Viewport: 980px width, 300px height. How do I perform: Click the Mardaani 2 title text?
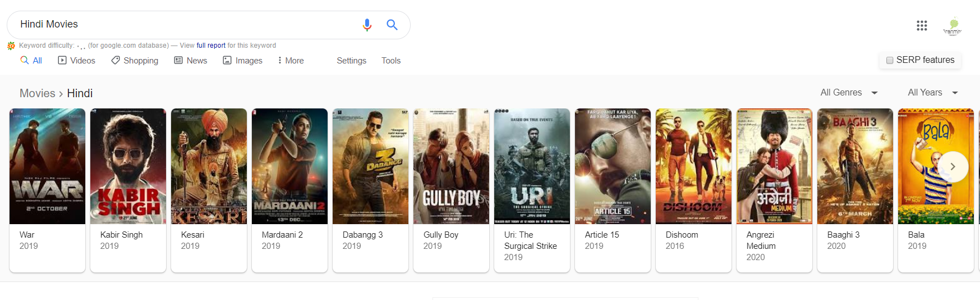282,235
